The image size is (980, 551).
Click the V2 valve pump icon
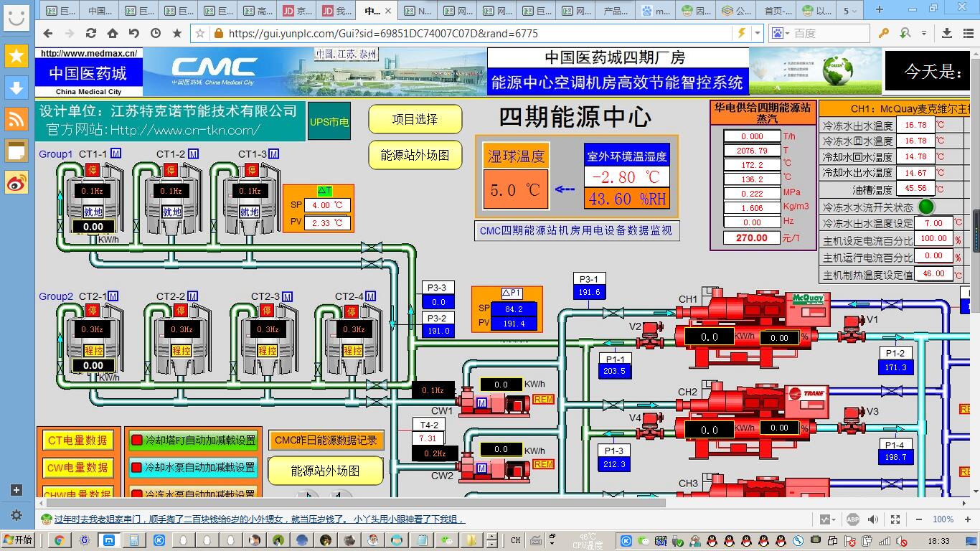651,335
